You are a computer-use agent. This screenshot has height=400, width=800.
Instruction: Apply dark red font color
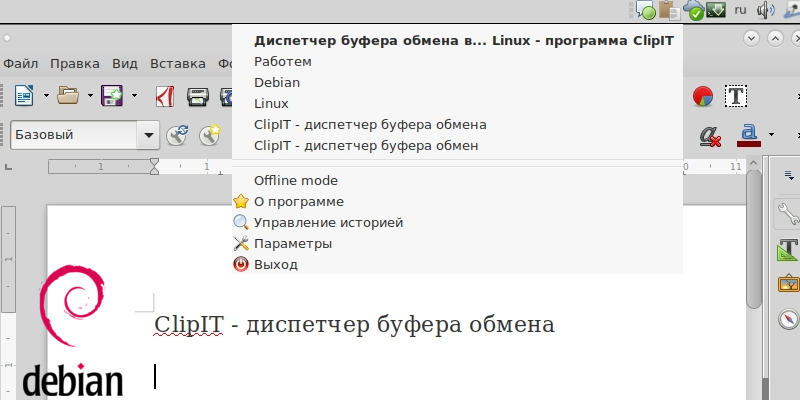[x=748, y=136]
